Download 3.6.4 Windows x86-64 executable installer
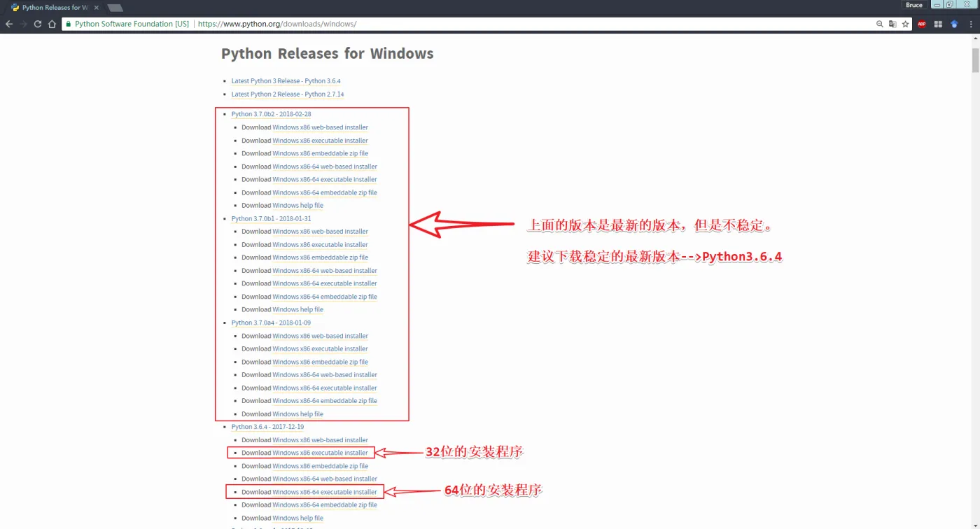The width and height of the screenshot is (980, 529). [x=325, y=492]
